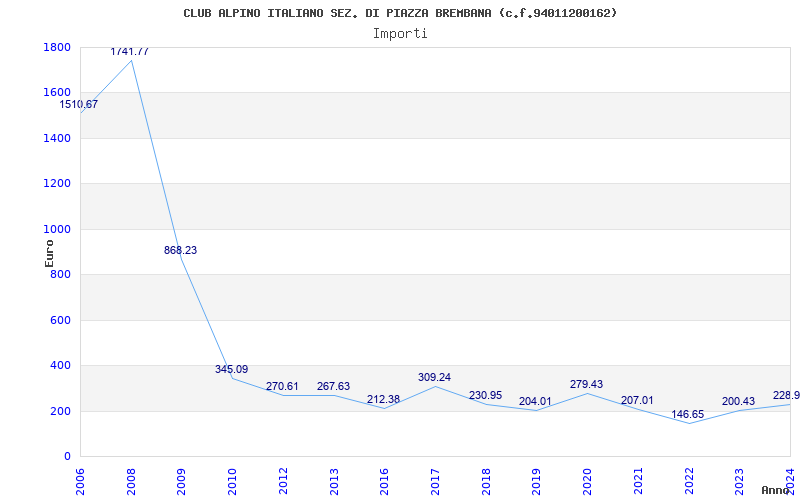Click the data label 204.01
The height and width of the screenshot is (500, 800).
(535, 401)
